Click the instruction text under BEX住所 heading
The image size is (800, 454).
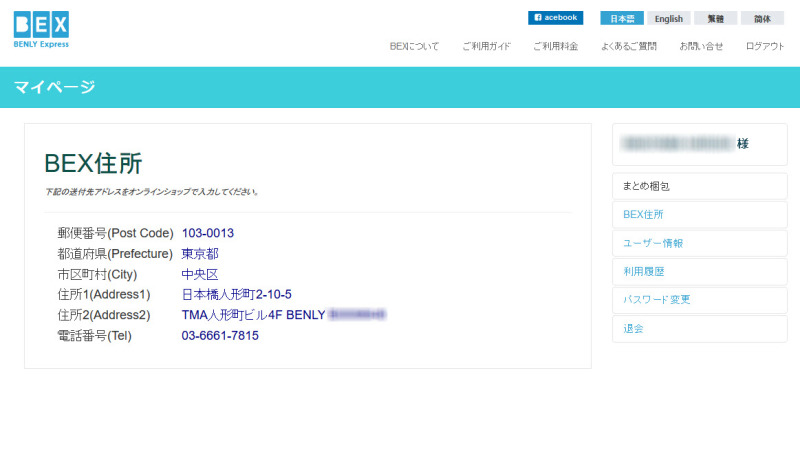[x=152, y=192]
